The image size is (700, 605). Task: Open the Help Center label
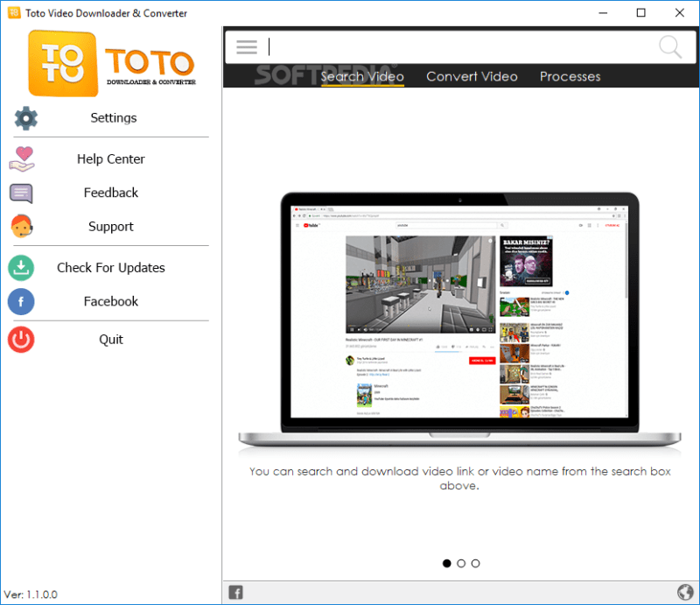(111, 159)
